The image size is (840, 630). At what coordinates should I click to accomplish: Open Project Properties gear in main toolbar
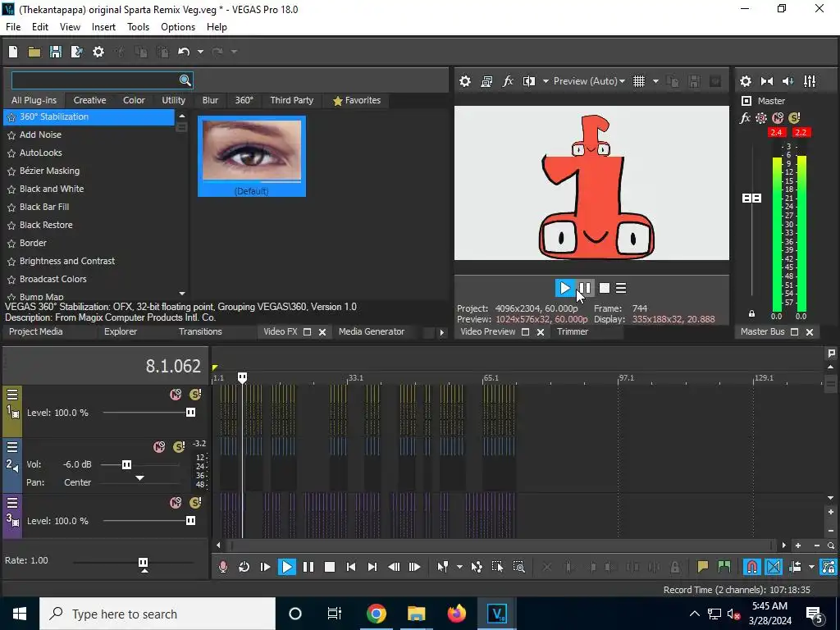coord(98,52)
